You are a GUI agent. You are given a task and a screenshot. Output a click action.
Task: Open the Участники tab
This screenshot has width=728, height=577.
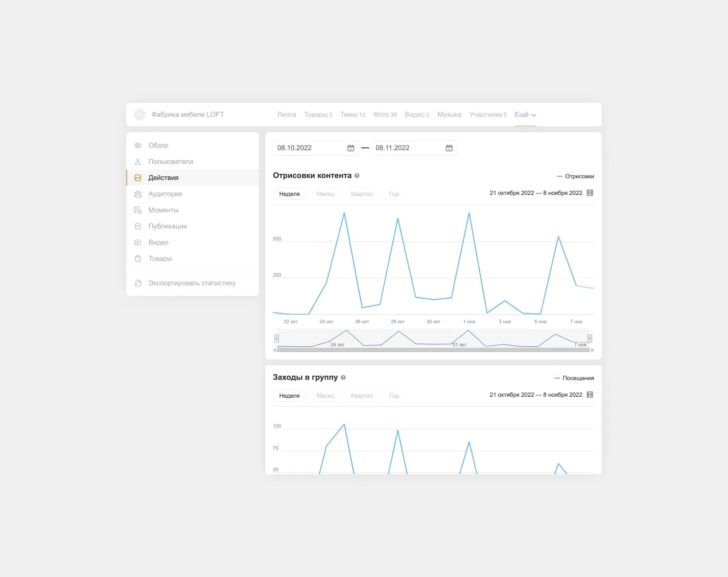488,115
